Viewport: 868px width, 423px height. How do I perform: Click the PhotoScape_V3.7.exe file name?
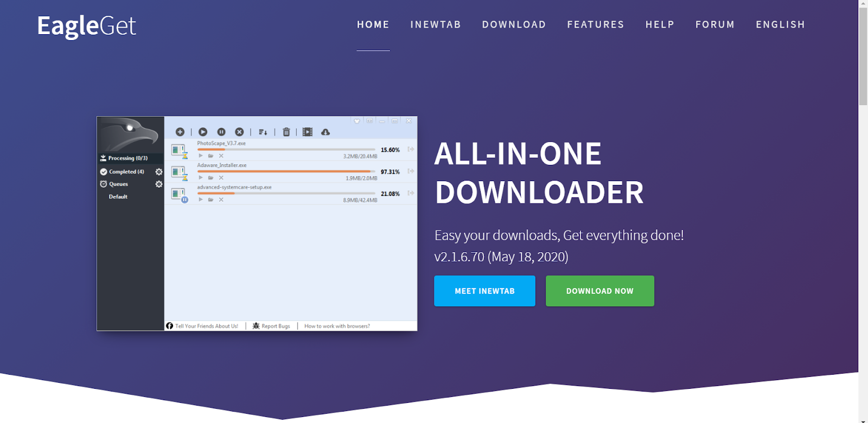coord(221,143)
